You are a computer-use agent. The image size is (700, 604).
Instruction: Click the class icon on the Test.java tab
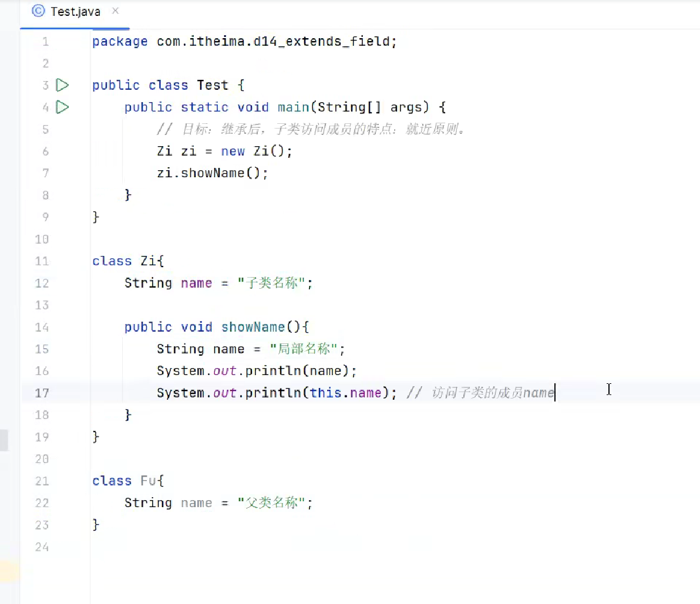coord(38,11)
